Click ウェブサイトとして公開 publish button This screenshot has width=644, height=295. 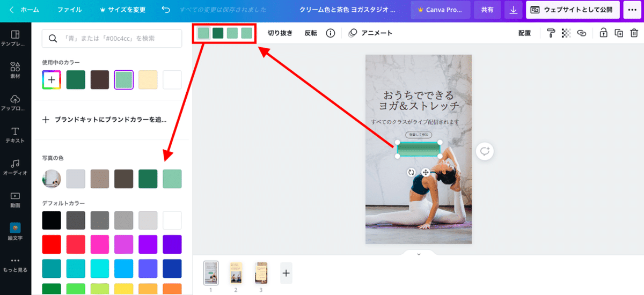573,10
